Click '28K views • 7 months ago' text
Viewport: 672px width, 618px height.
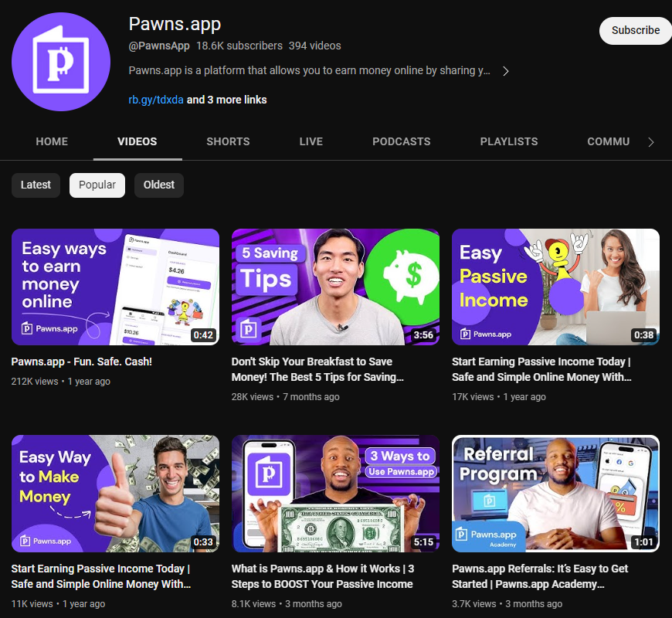coord(286,397)
